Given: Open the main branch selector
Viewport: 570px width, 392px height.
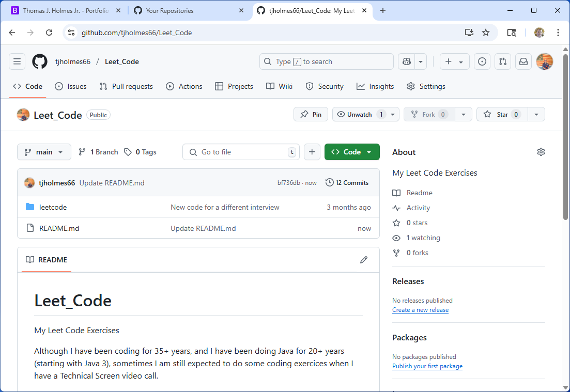Looking at the screenshot, I should (44, 152).
